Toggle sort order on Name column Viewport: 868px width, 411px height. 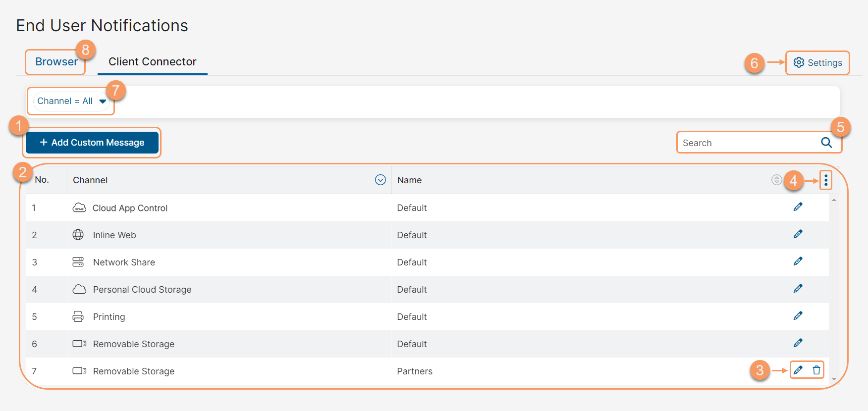pyautogui.click(x=776, y=180)
